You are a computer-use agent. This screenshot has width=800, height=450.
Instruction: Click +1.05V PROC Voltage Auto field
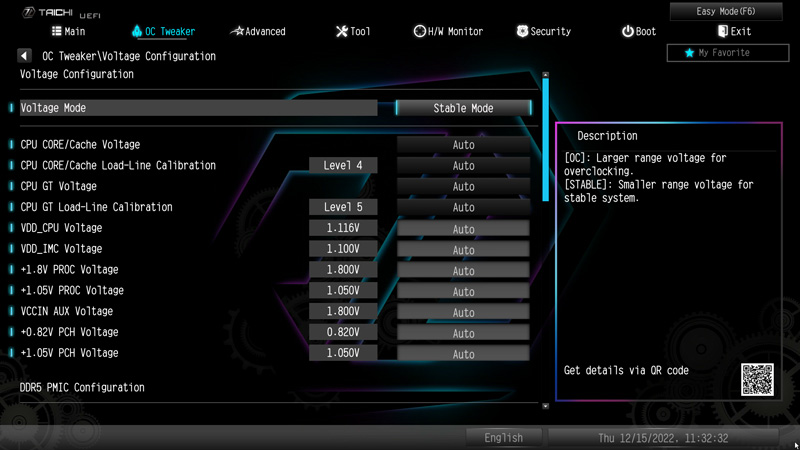pyautogui.click(x=463, y=292)
